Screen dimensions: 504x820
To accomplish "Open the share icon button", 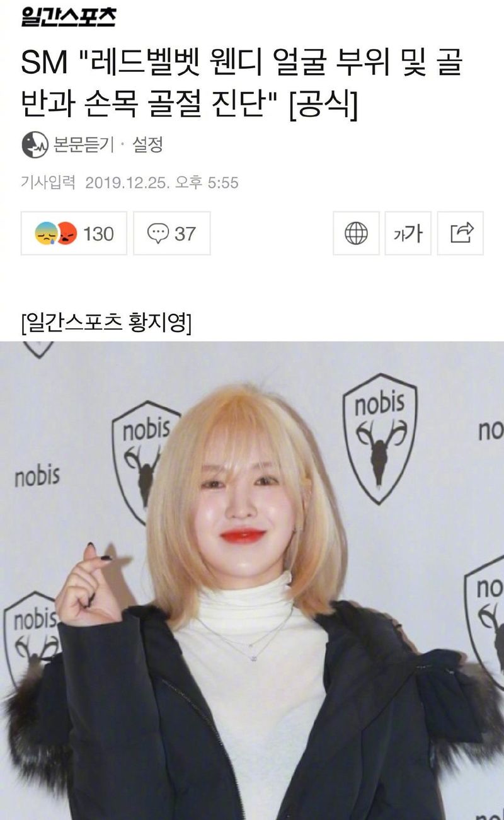I will click(461, 233).
